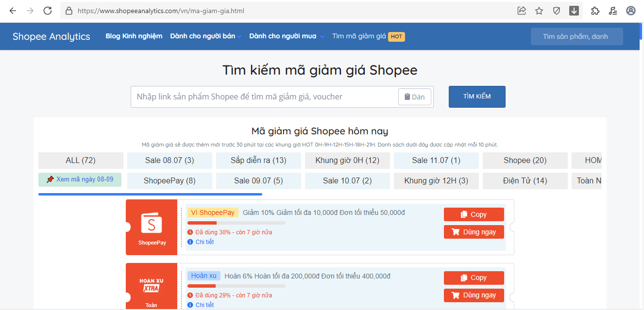
Task: Click the blue horizontal scrollbar under tabs
Action: 150,194
